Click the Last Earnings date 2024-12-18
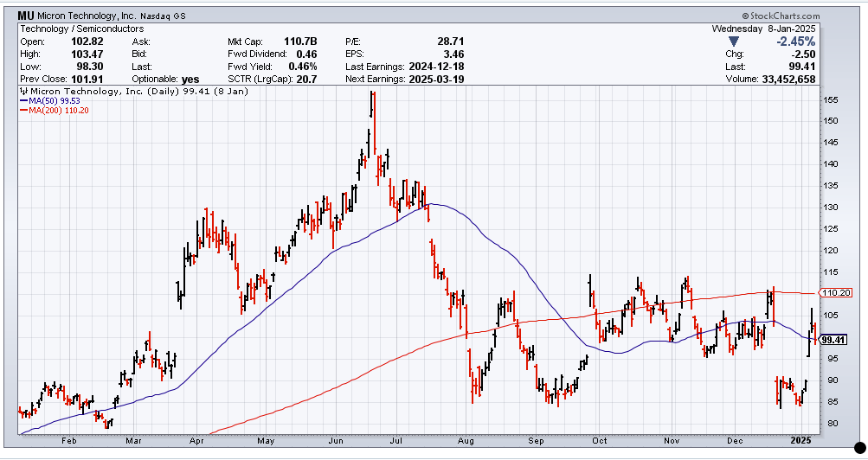The image size is (868, 460). click(437, 67)
